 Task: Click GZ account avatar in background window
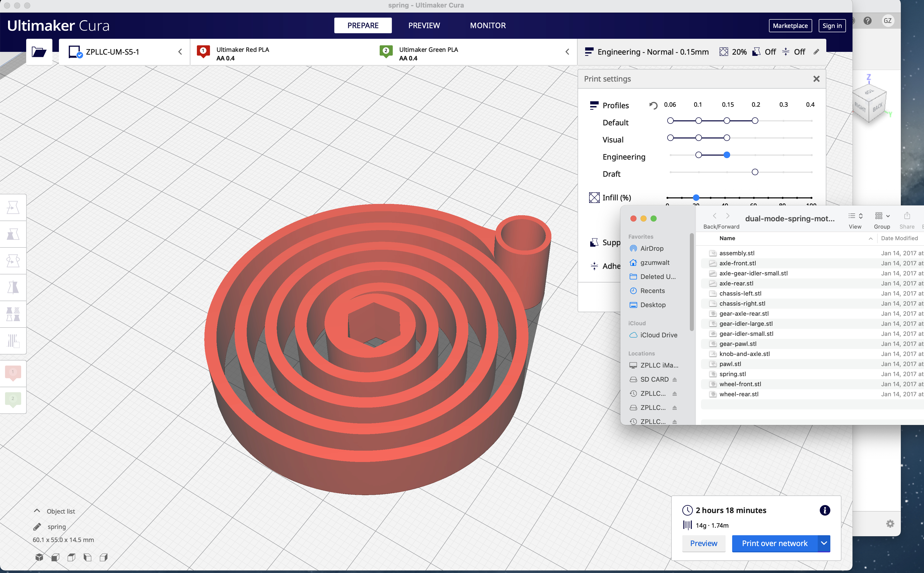click(887, 20)
